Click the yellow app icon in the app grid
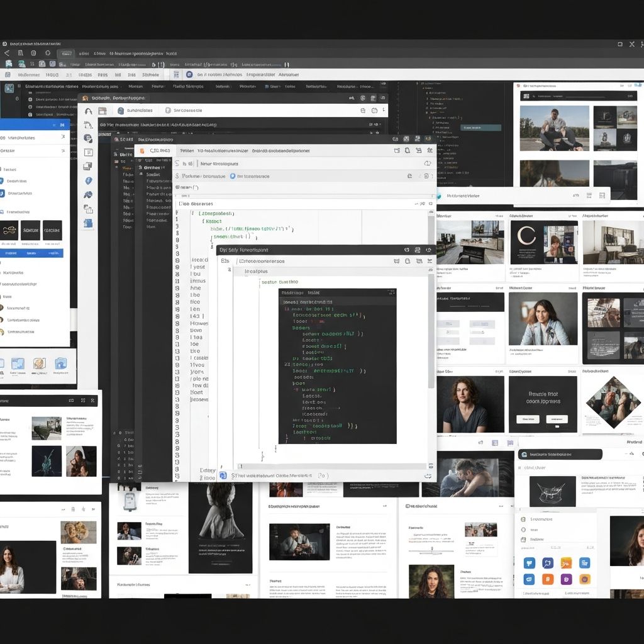The height and width of the screenshot is (644, 644). point(566,563)
